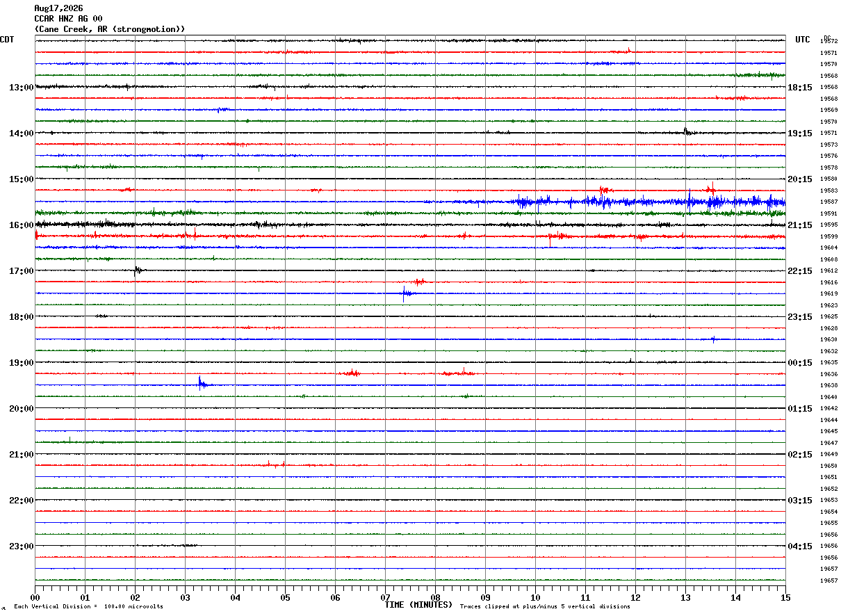Select the blue spike on the 19:30 trace
841x616 pixels.
click(x=201, y=383)
